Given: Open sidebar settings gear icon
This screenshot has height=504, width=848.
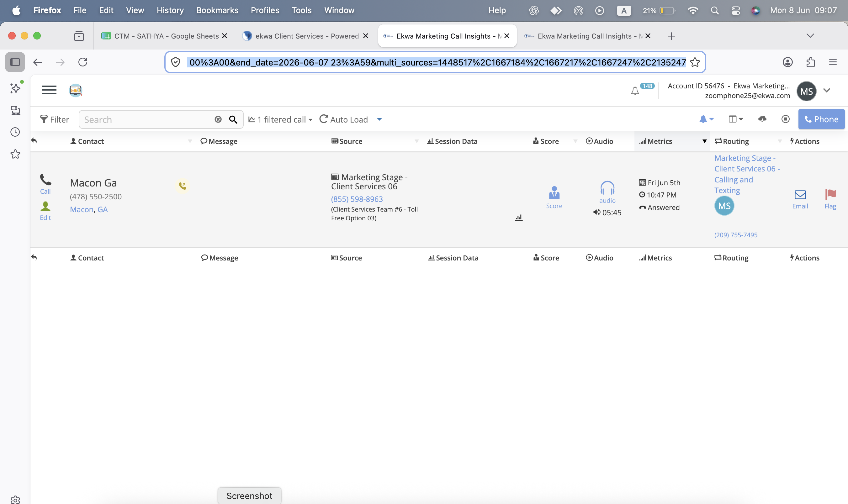Looking at the screenshot, I should (15, 500).
